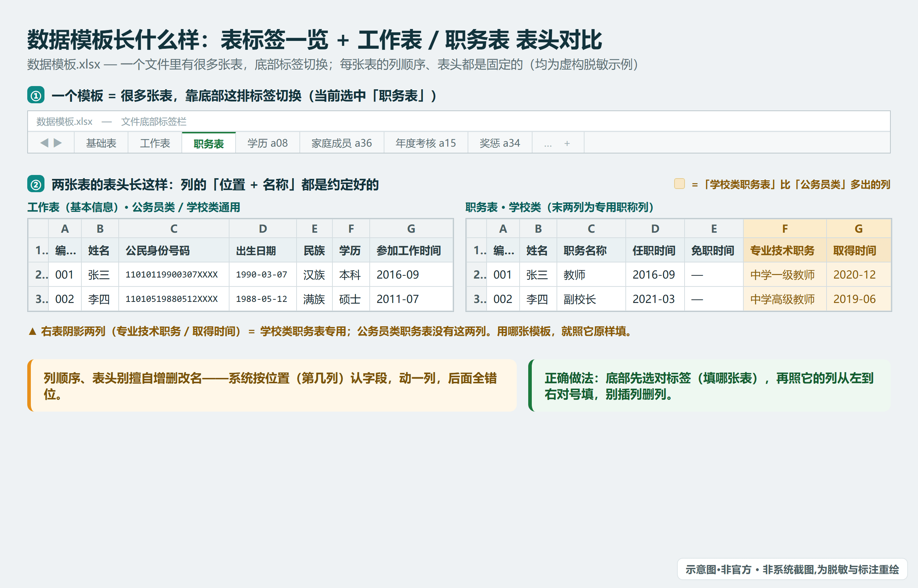Click the 教师 position cell
Screen dimensions: 918x588
(591, 275)
